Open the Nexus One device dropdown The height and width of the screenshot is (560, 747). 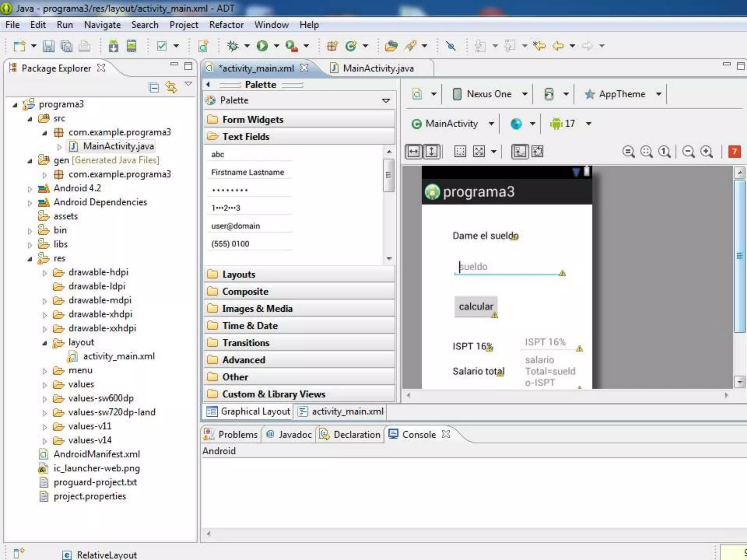(x=489, y=94)
